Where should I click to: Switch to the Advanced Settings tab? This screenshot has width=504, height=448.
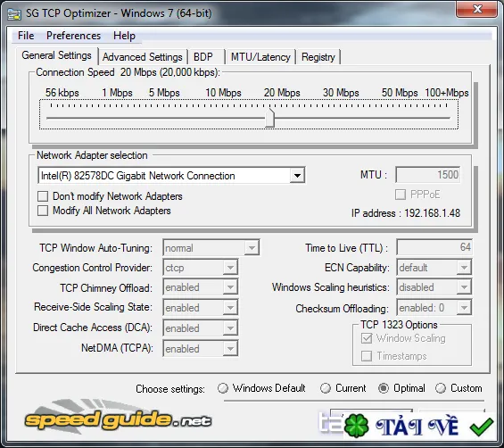tap(143, 57)
